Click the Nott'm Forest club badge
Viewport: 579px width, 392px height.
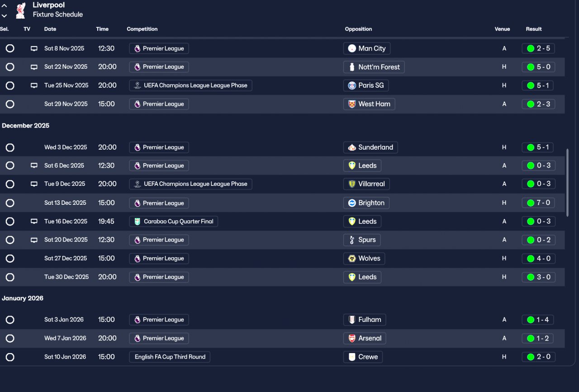coord(352,67)
